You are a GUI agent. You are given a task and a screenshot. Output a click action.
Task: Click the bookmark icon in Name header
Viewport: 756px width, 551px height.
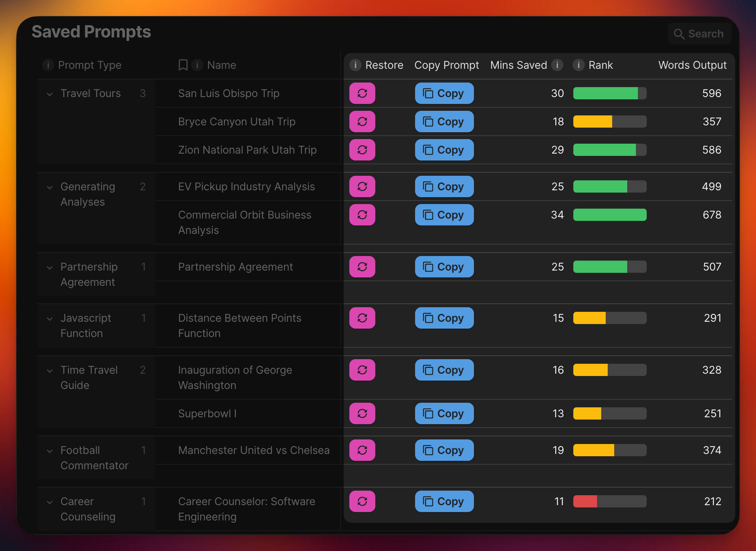(x=183, y=65)
